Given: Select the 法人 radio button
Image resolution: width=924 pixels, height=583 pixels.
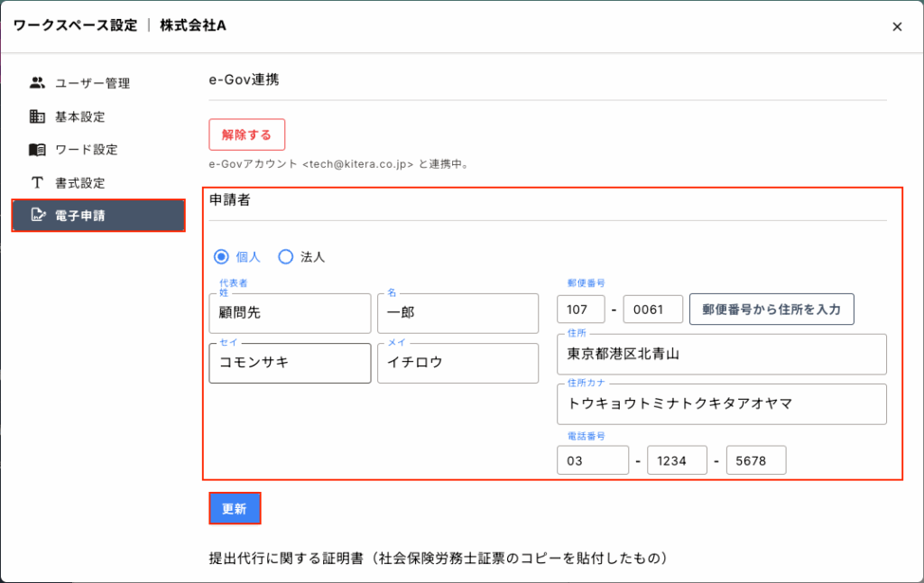Looking at the screenshot, I should pyautogui.click(x=286, y=257).
